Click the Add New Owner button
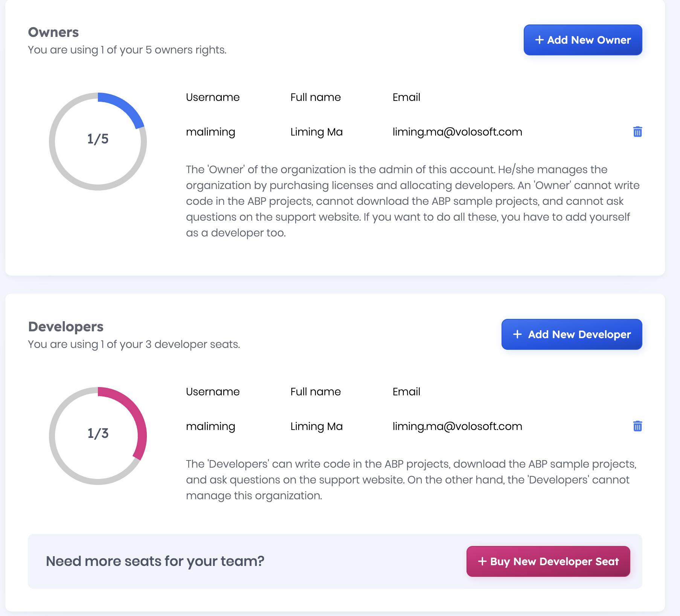Image resolution: width=680 pixels, height=616 pixels. click(x=582, y=40)
